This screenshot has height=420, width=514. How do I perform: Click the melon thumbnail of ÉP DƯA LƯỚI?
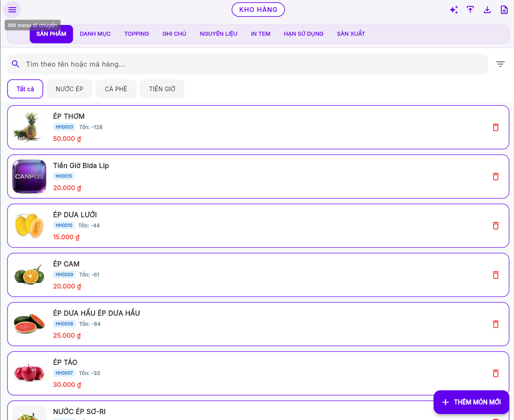click(x=29, y=226)
